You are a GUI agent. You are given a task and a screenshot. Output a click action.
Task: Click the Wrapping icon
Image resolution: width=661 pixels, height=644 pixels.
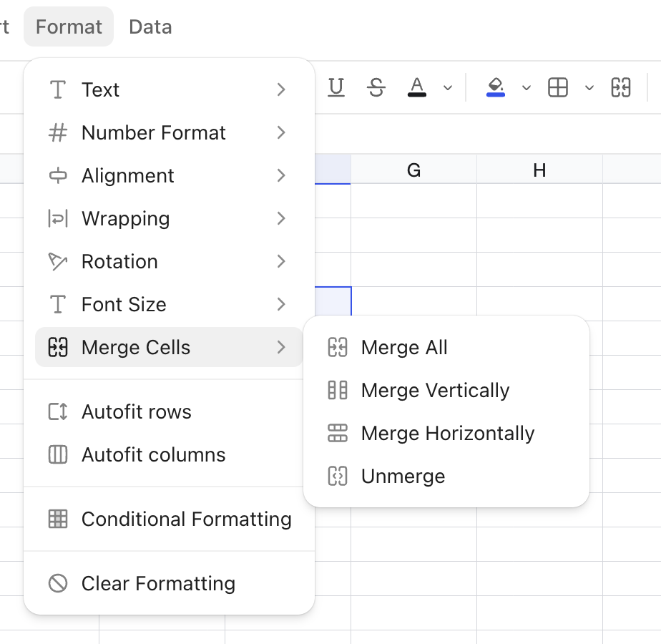click(58, 218)
